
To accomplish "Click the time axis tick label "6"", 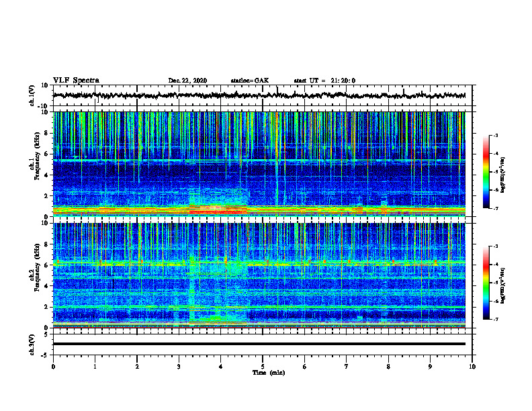I will pyautogui.click(x=305, y=367).
